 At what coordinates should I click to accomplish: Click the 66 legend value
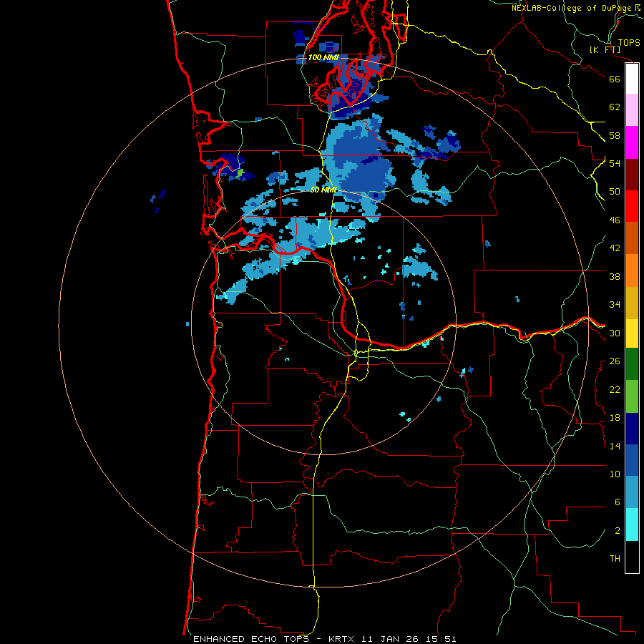pos(615,79)
